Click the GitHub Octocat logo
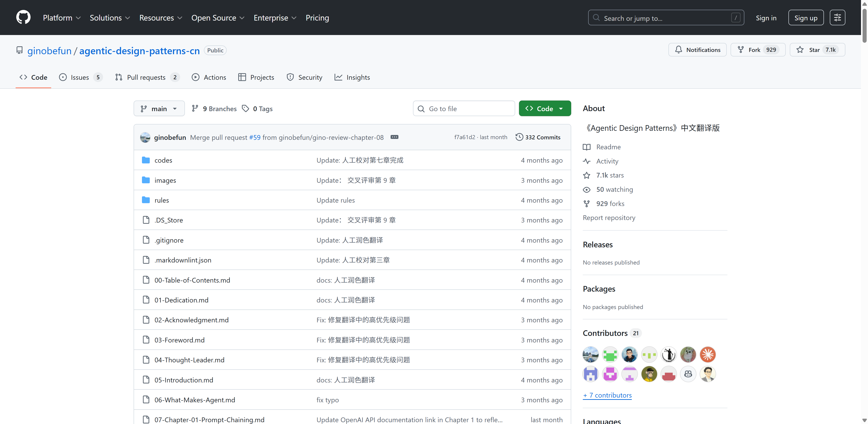 (23, 18)
